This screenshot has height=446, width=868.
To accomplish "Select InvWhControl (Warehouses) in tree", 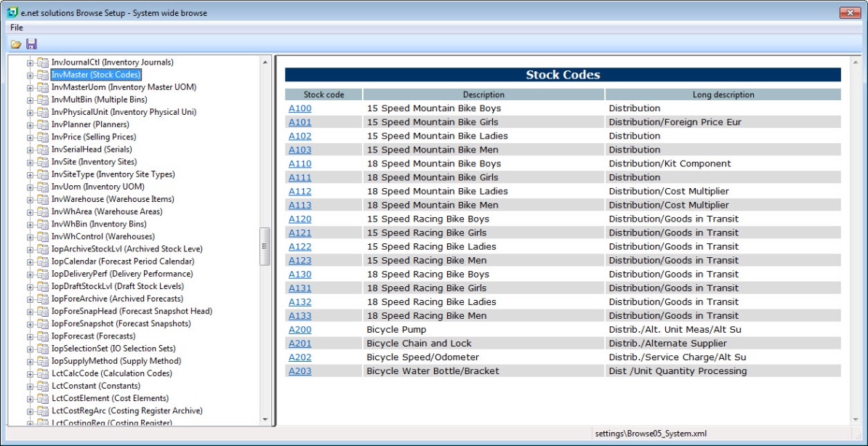I will 103,237.
